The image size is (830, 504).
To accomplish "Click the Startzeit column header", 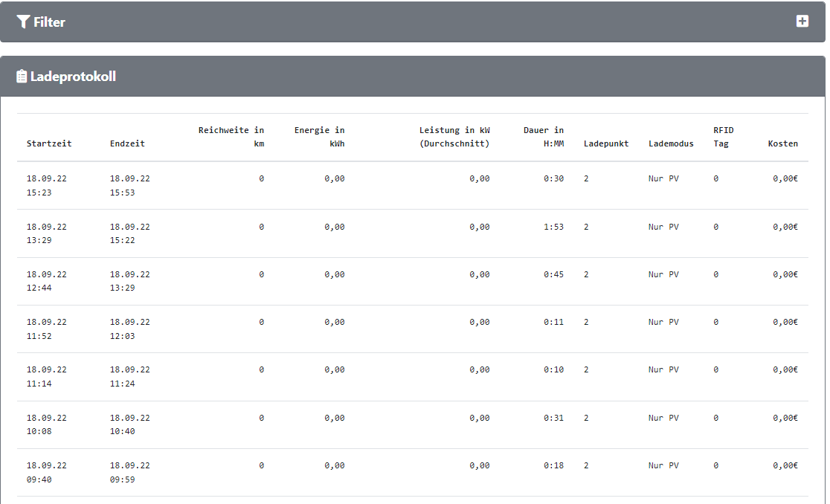I will [49, 143].
